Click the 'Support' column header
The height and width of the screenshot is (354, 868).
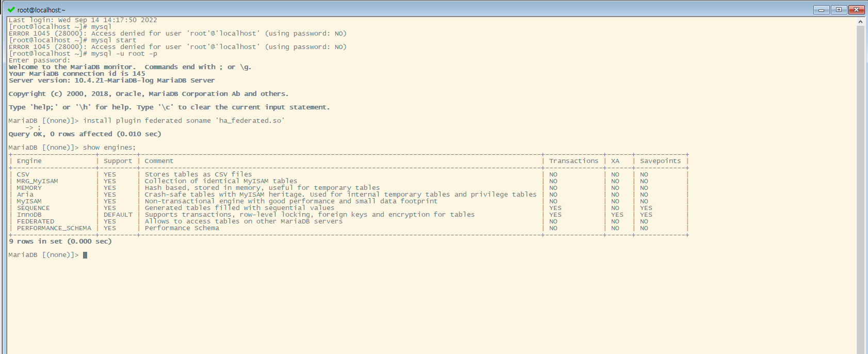click(118, 161)
